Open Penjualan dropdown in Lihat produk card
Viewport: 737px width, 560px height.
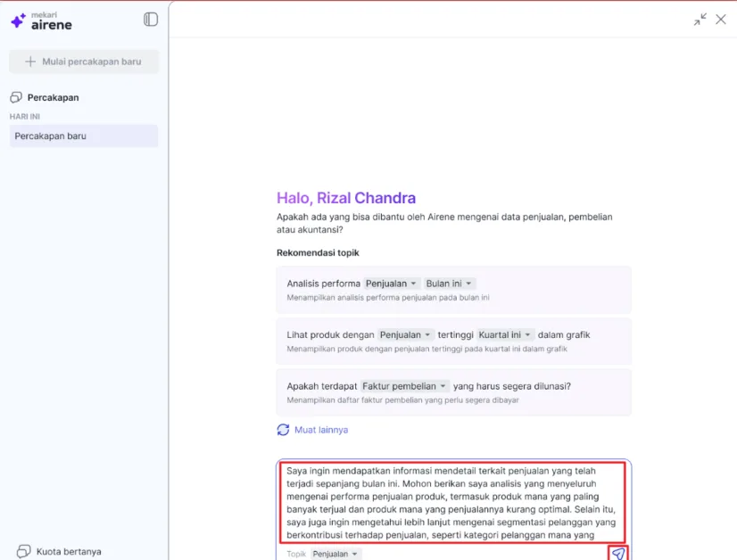click(x=405, y=334)
